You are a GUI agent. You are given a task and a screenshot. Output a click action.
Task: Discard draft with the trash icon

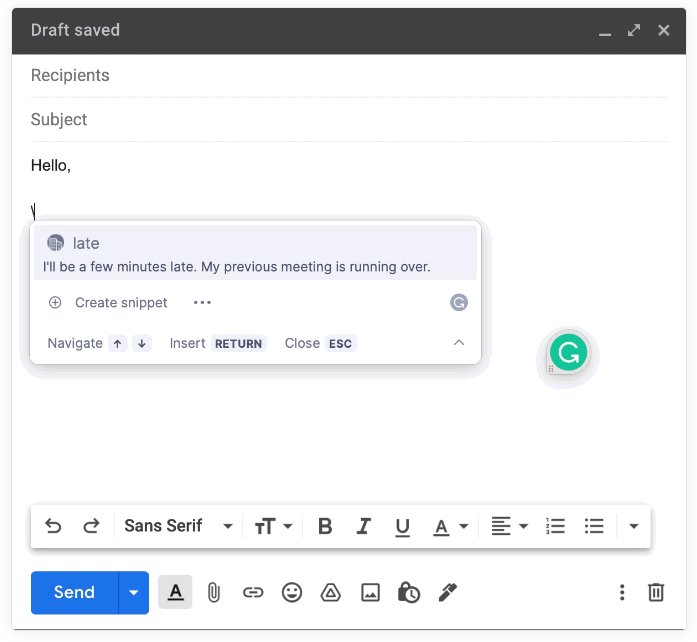pyautogui.click(x=656, y=592)
